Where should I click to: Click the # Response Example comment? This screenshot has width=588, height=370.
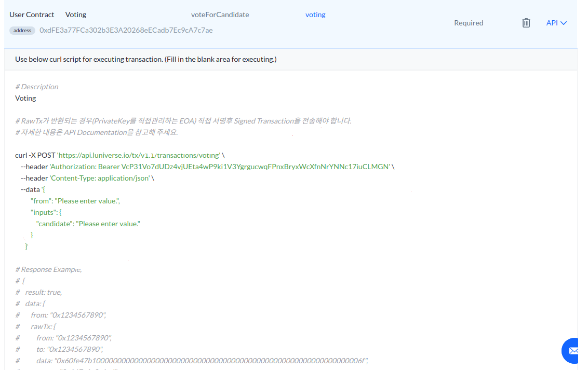[48, 269]
